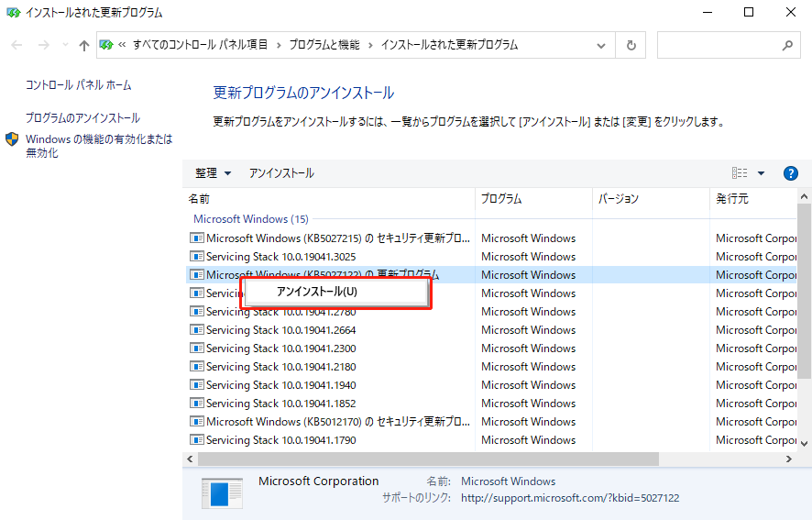Click the horizontal scrollbar left arrow
The width and height of the screenshot is (812, 520).
190,459
